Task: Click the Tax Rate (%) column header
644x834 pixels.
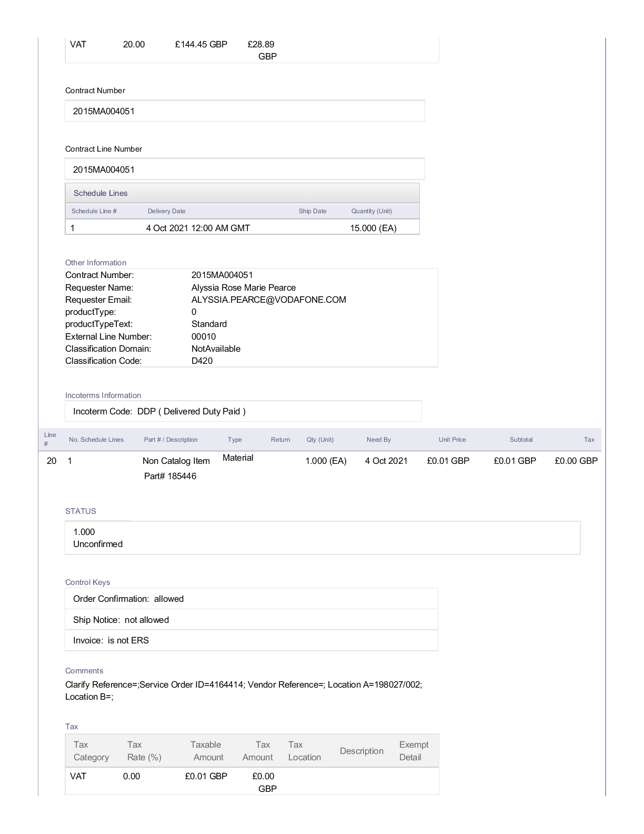Action: 144,751
